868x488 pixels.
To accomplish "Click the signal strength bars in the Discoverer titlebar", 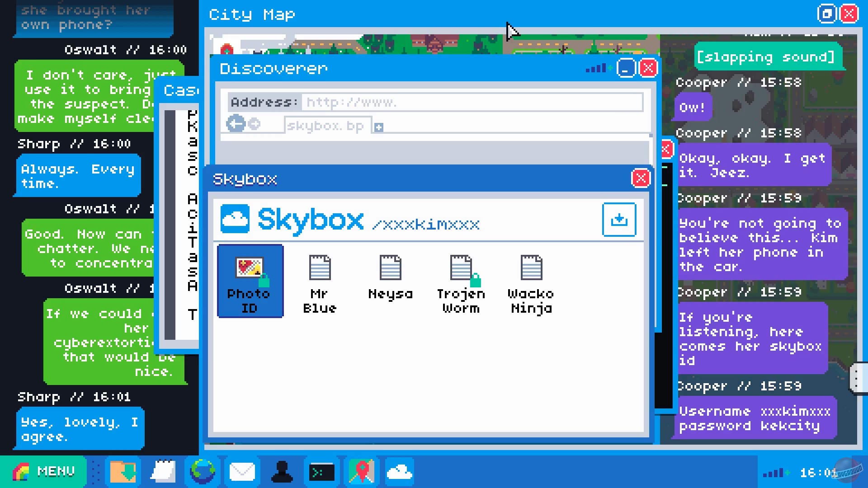I will [595, 68].
